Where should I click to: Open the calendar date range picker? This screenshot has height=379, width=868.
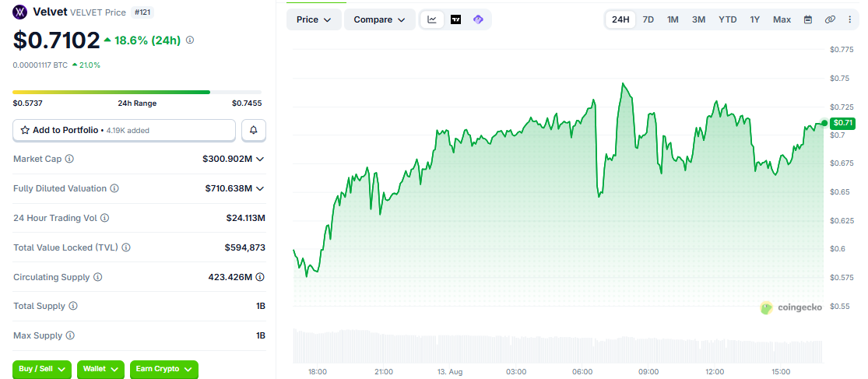tap(807, 19)
